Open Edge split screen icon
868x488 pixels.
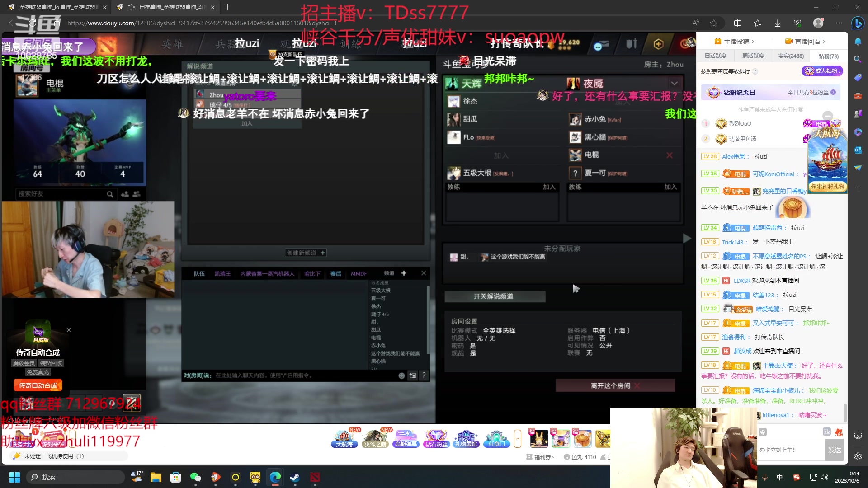(x=737, y=23)
